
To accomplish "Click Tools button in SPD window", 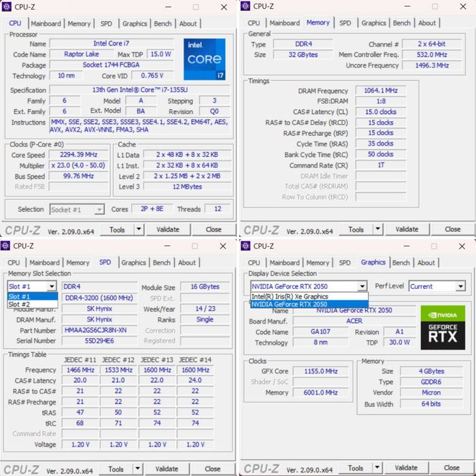I will [x=116, y=469].
